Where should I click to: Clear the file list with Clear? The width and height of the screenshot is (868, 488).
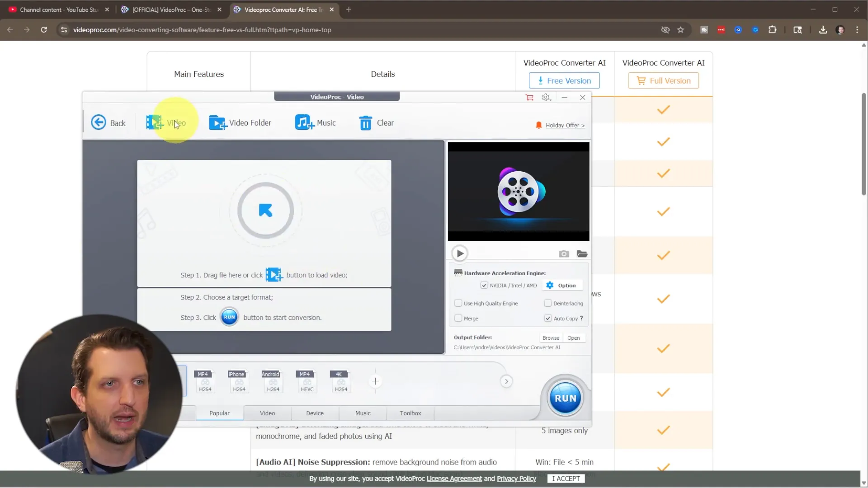pyautogui.click(x=376, y=123)
